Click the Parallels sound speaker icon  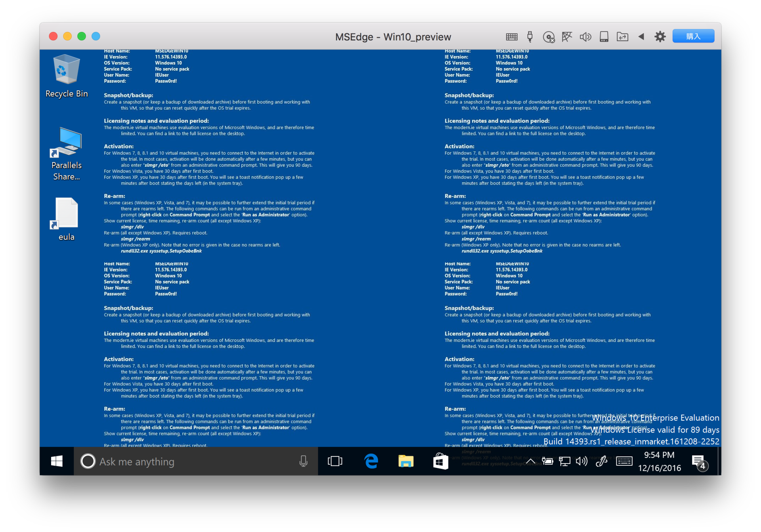point(585,37)
